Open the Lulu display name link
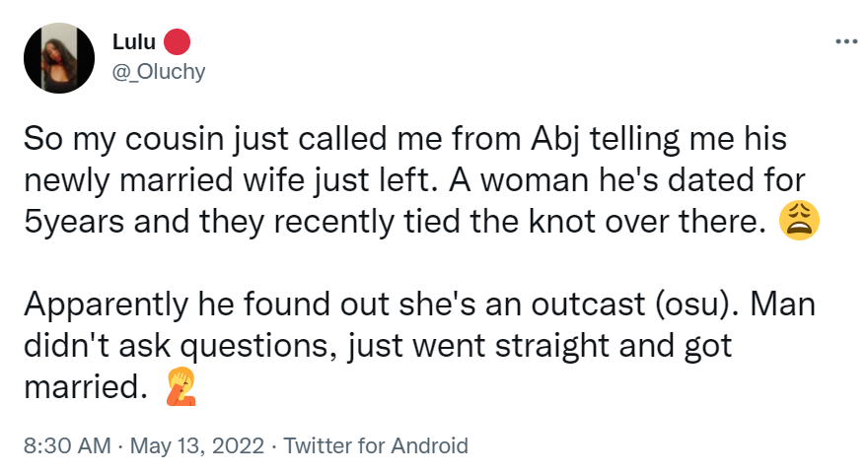868x474 pixels. 135,42
